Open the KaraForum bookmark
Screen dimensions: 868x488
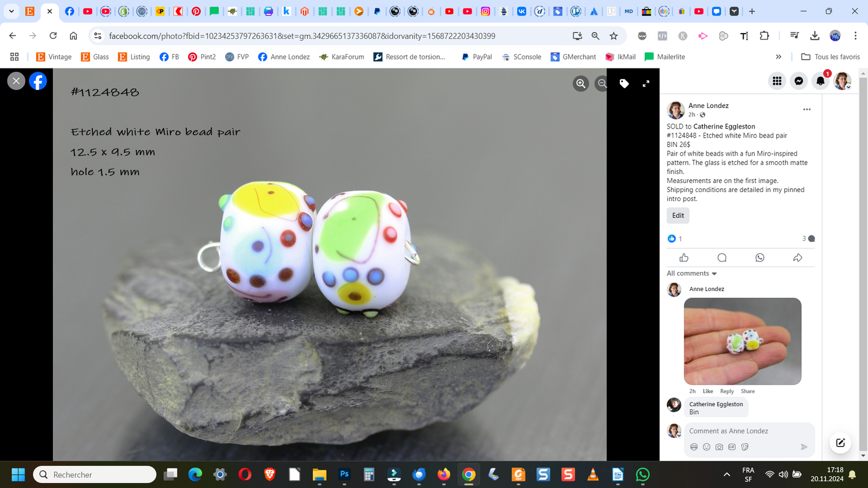[342, 57]
